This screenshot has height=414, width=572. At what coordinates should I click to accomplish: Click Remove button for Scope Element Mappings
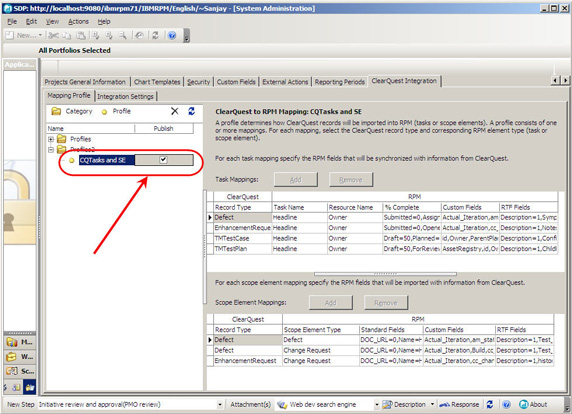386,303
